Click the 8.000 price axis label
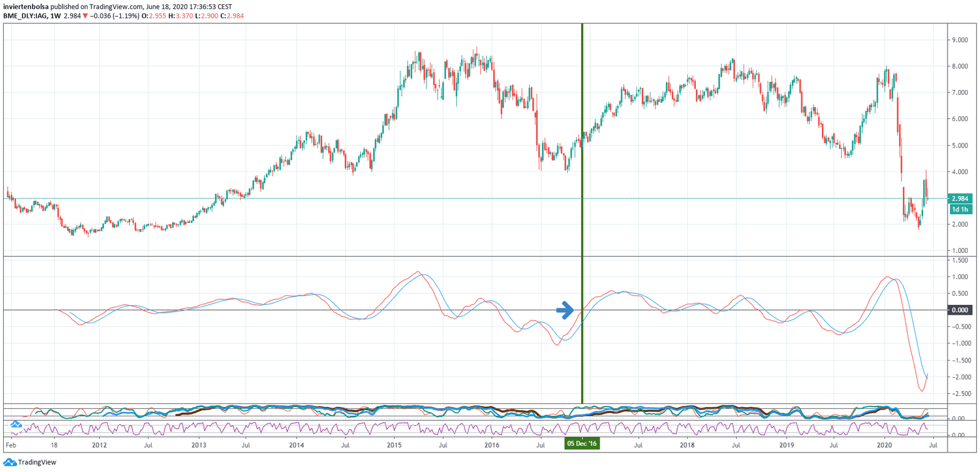This screenshot has height=472, width=980. click(959, 66)
